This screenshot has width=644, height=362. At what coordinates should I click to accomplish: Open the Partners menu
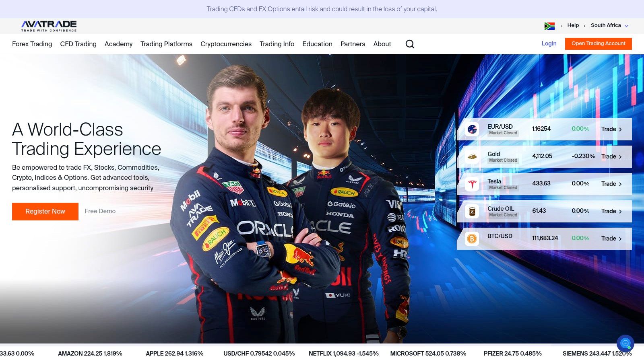353,44
